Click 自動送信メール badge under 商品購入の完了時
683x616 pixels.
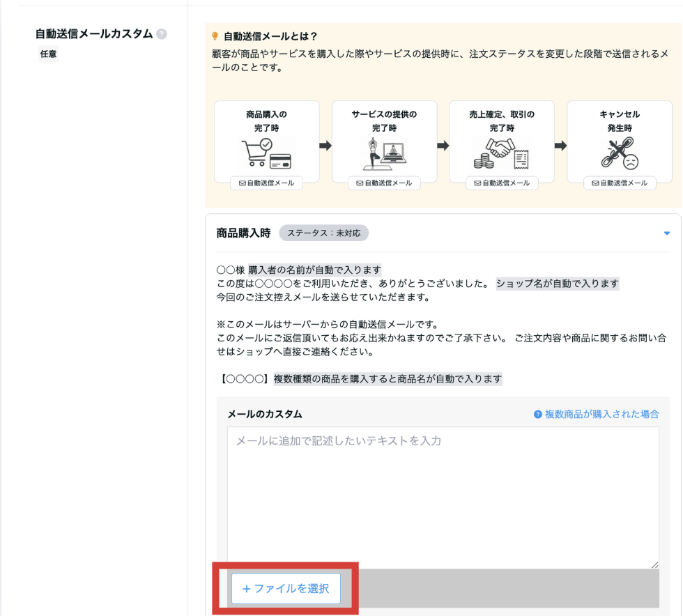click(266, 183)
